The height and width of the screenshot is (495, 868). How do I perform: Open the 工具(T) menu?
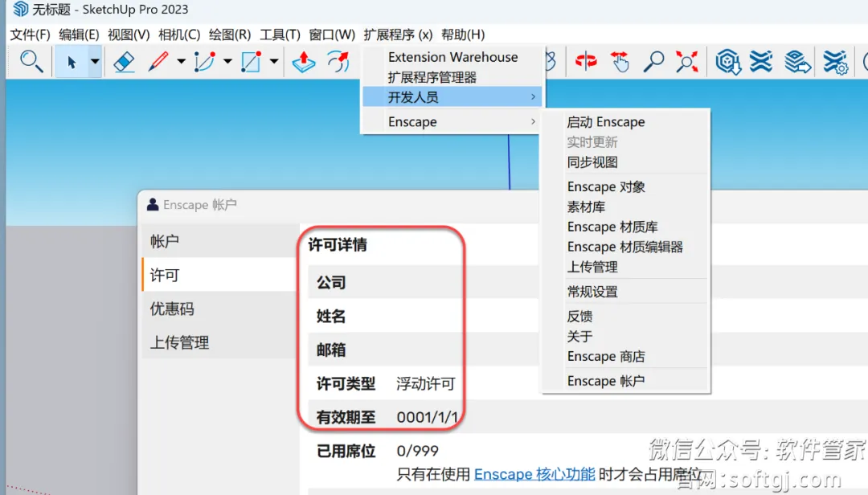pyautogui.click(x=280, y=35)
